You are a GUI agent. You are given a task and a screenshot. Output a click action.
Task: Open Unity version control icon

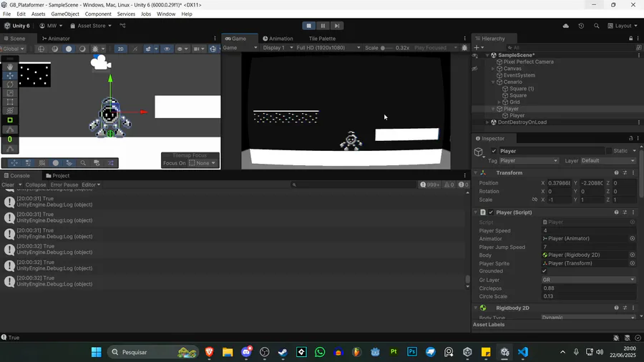pos(122,26)
